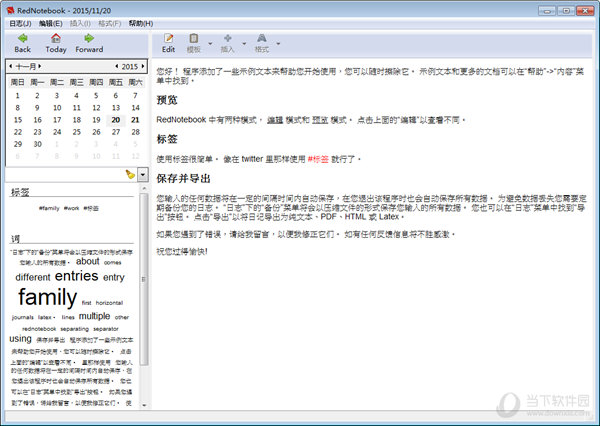
Task: Click the word 'multiple' in cloud
Action: pos(94,316)
